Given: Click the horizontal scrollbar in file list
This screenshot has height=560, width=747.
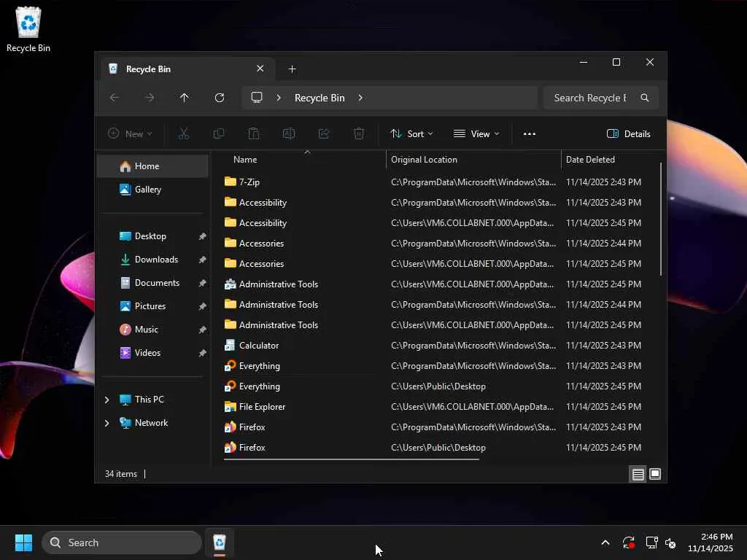Looking at the screenshot, I should coord(351,459).
